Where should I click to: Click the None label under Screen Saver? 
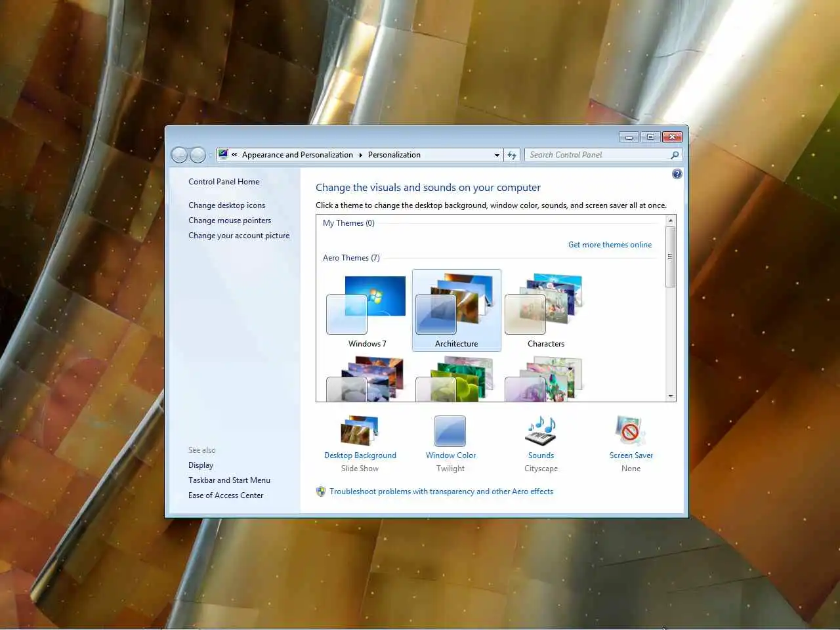pyautogui.click(x=631, y=469)
